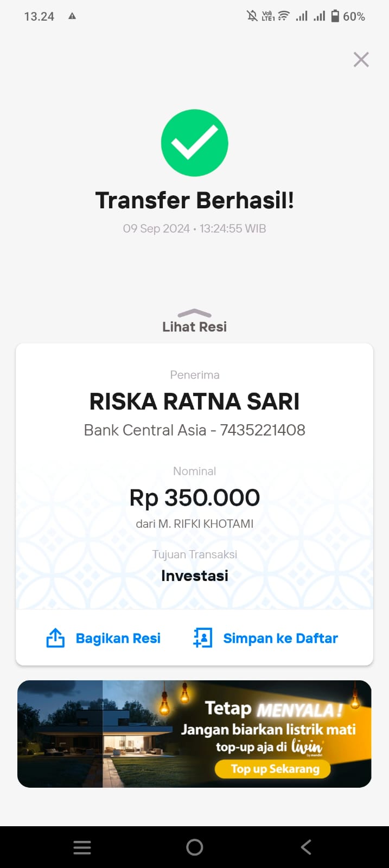Viewport: 389px width, 868px height.
Task: Open the Livin electricity top-up banner
Action: point(194,733)
